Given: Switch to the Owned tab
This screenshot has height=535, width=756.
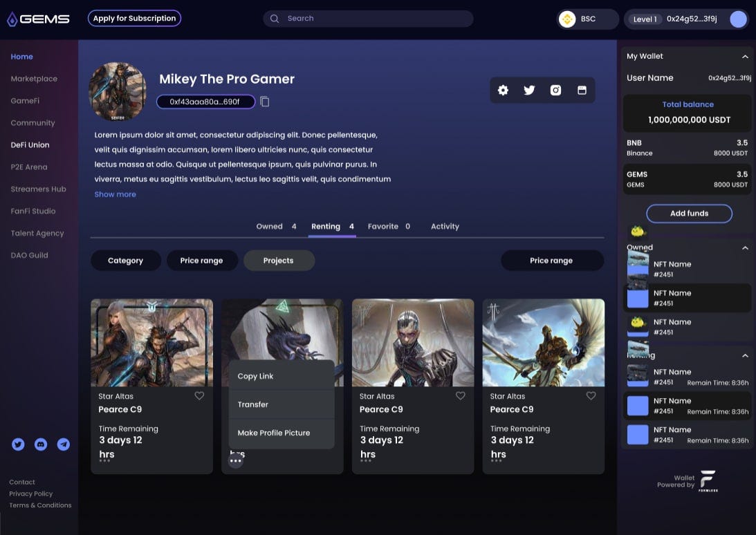Looking at the screenshot, I should coord(276,226).
